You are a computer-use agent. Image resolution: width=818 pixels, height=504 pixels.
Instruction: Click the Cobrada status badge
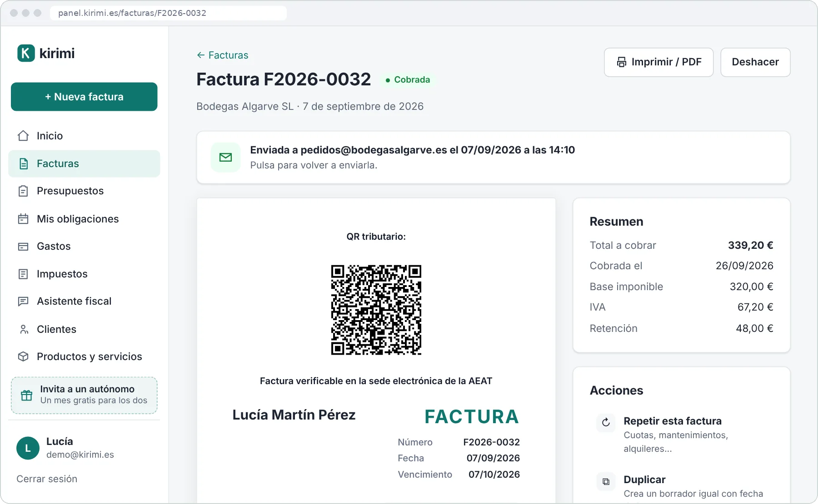(x=408, y=80)
